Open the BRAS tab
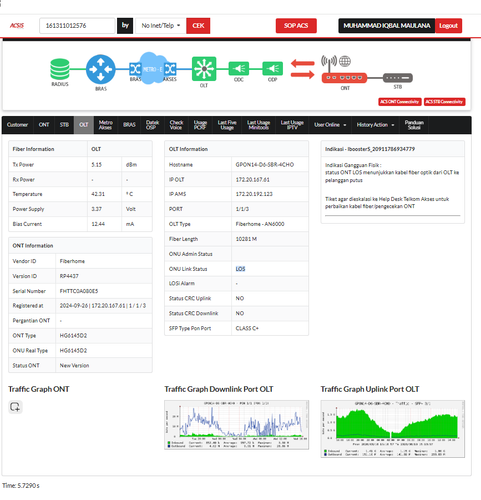Image resolution: width=481 pixels, height=500 pixels. tap(129, 125)
